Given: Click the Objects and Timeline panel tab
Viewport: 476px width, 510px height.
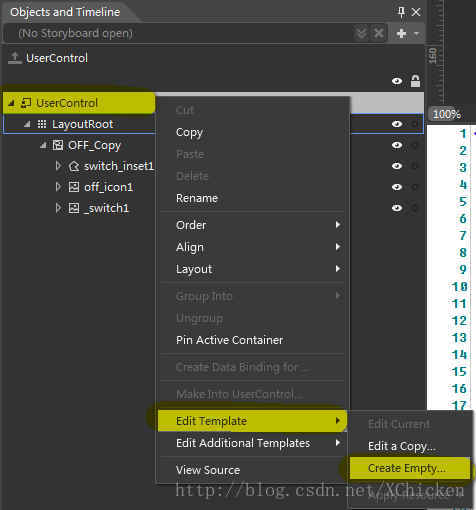Looking at the screenshot, I should point(65,12).
